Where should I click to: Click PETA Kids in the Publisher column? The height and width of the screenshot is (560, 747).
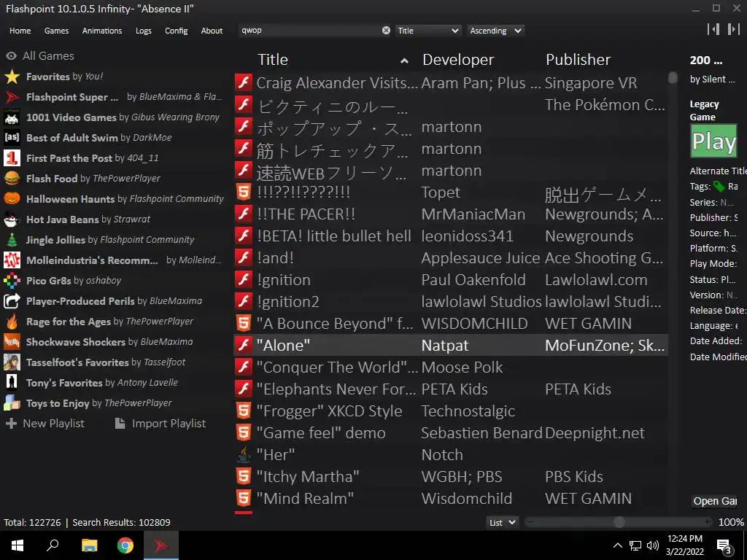coord(578,389)
